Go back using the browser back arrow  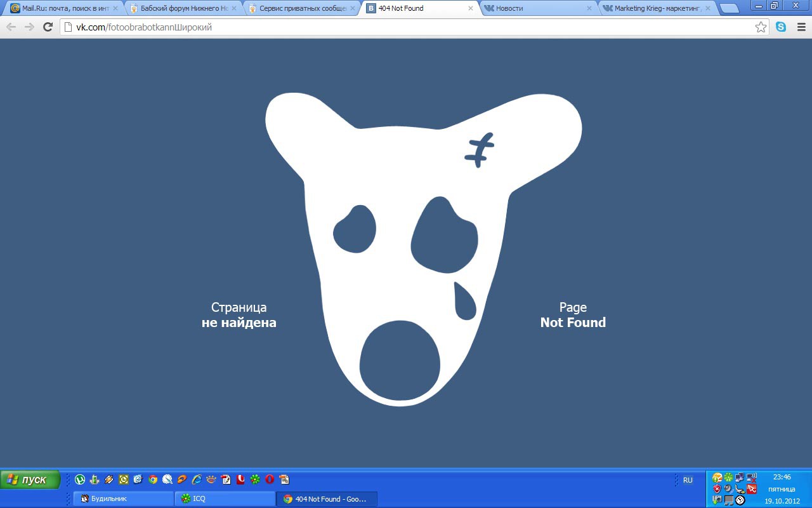pyautogui.click(x=11, y=27)
